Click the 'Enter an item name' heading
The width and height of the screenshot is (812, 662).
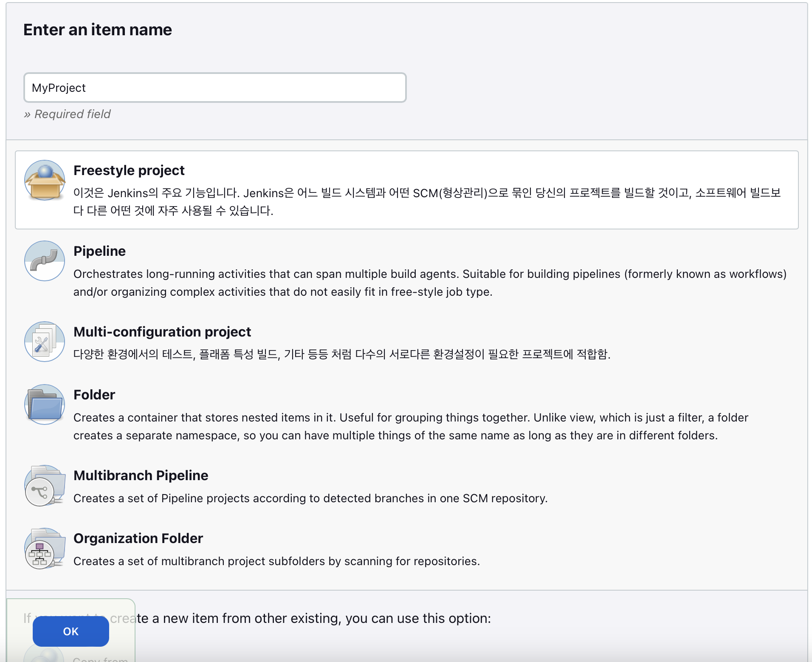[98, 30]
